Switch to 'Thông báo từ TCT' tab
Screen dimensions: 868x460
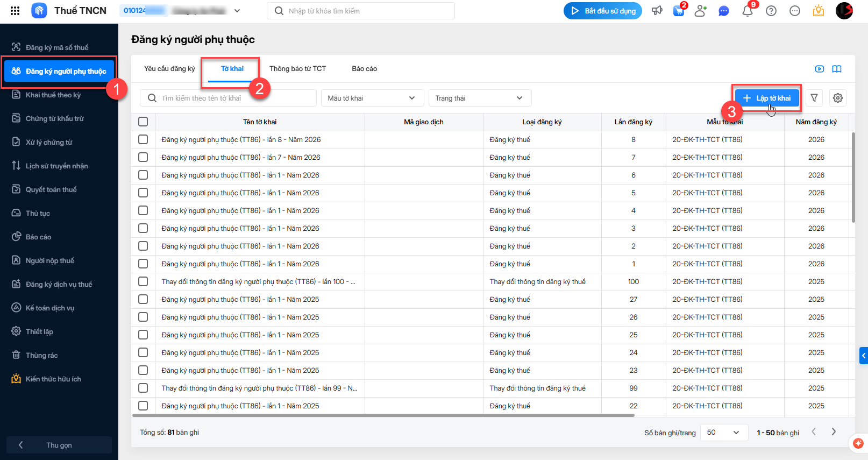click(297, 69)
